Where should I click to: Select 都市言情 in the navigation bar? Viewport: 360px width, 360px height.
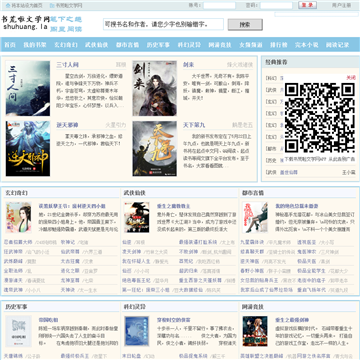tap(127, 45)
